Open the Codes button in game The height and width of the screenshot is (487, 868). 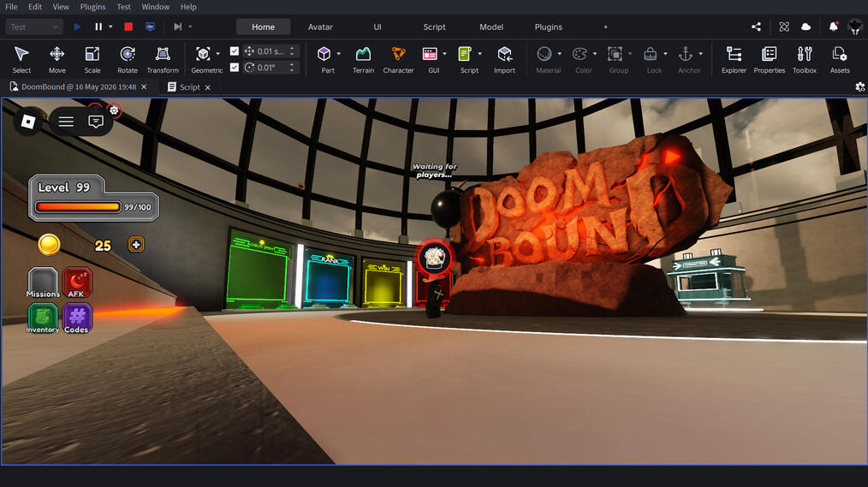[x=77, y=318]
